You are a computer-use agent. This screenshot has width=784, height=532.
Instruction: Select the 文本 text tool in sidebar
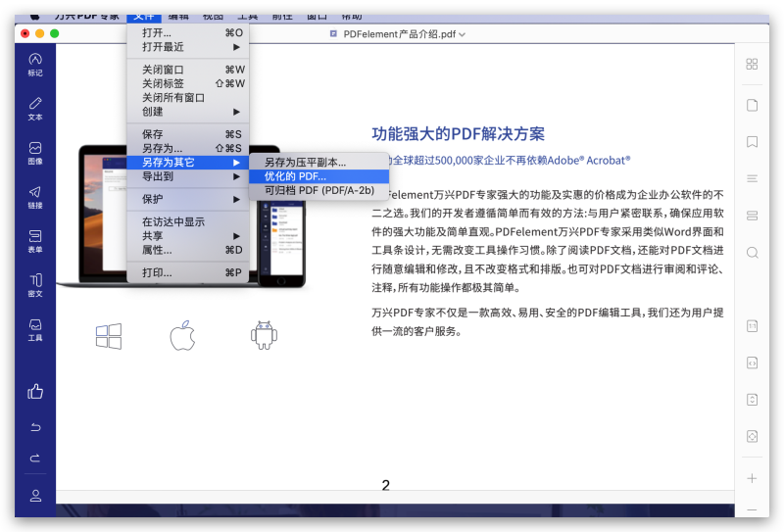coord(35,109)
